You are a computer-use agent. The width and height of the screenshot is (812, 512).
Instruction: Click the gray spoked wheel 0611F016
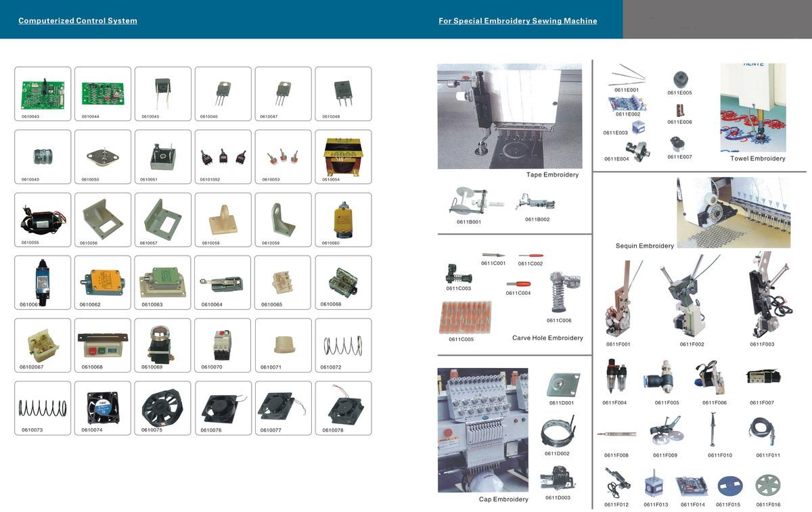pyautogui.click(x=768, y=484)
